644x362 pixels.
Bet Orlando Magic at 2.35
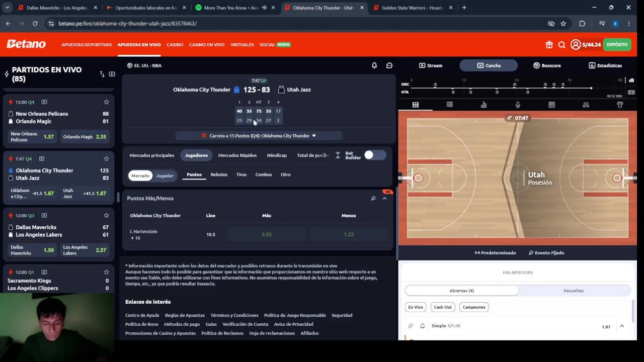coord(85,137)
